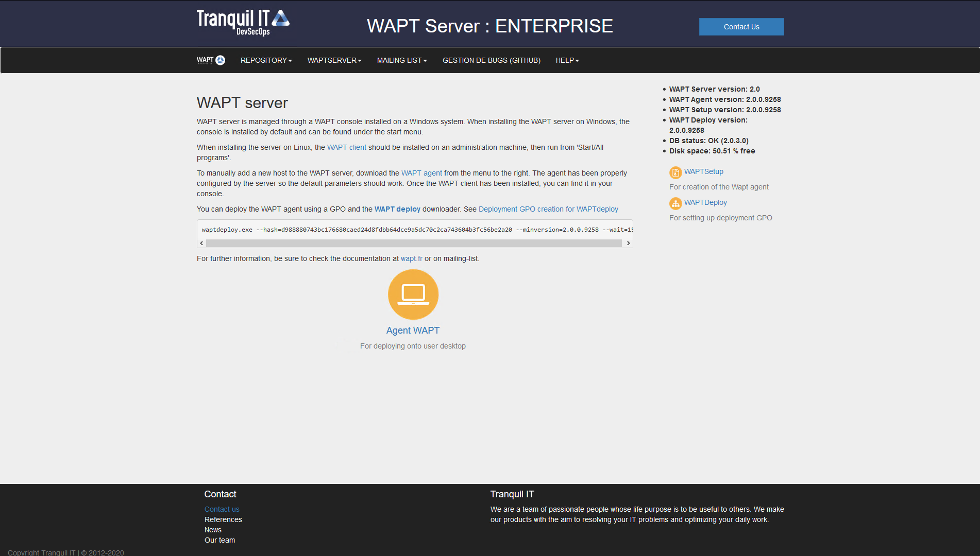
Task: Click 'WAPT Agent version: 2.0.0.9258' text
Action: tap(725, 99)
